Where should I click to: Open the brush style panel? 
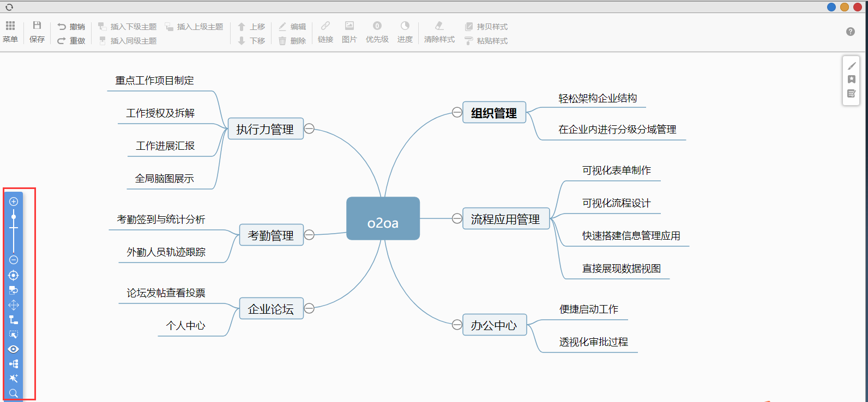[852, 66]
